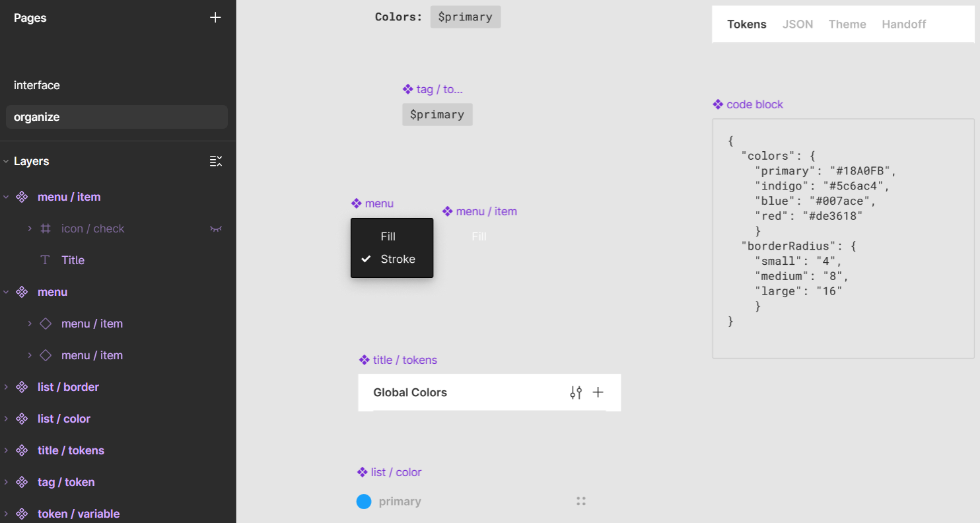
Task: Click the text icon beside Title layer
Action: click(x=45, y=260)
